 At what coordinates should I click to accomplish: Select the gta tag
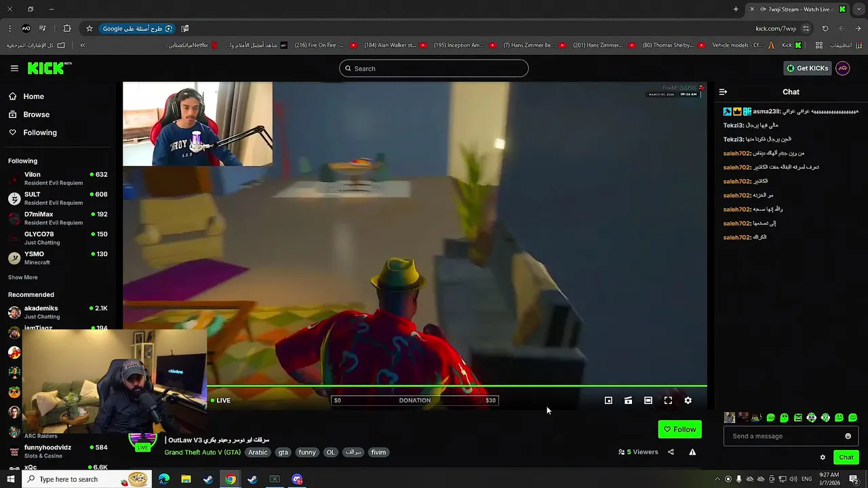pyautogui.click(x=283, y=452)
